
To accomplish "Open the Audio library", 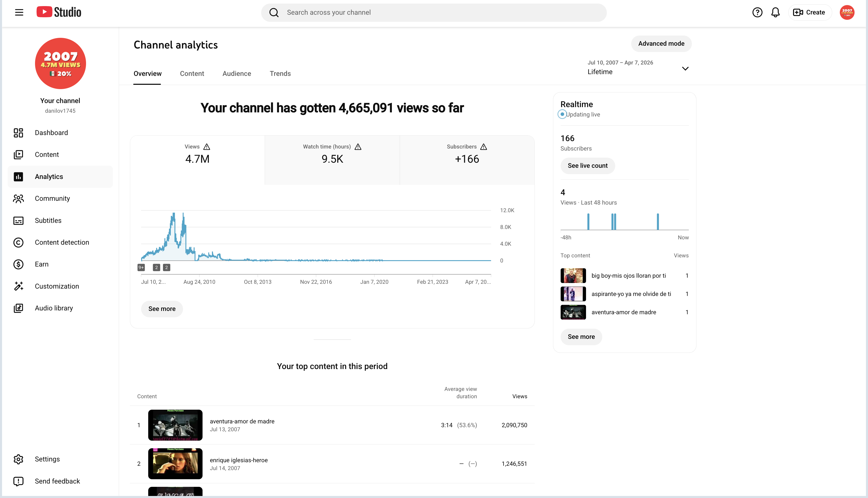I will pos(60,308).
